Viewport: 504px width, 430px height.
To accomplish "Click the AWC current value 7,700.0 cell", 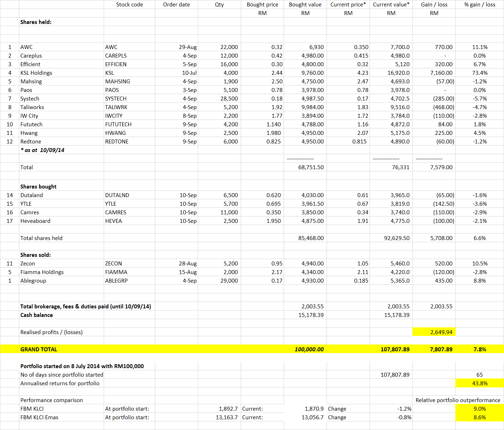I will pos(391,47).
